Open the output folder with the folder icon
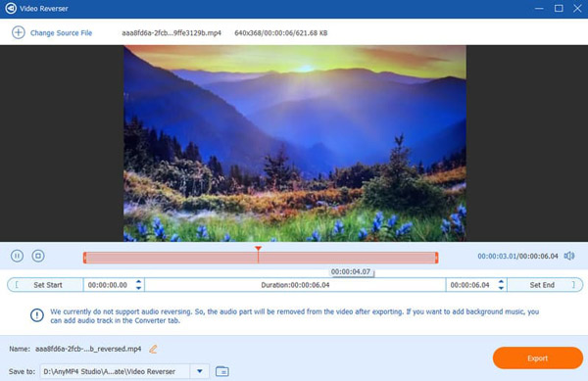This screenshot has width=588, height=381. pos(222,371)
